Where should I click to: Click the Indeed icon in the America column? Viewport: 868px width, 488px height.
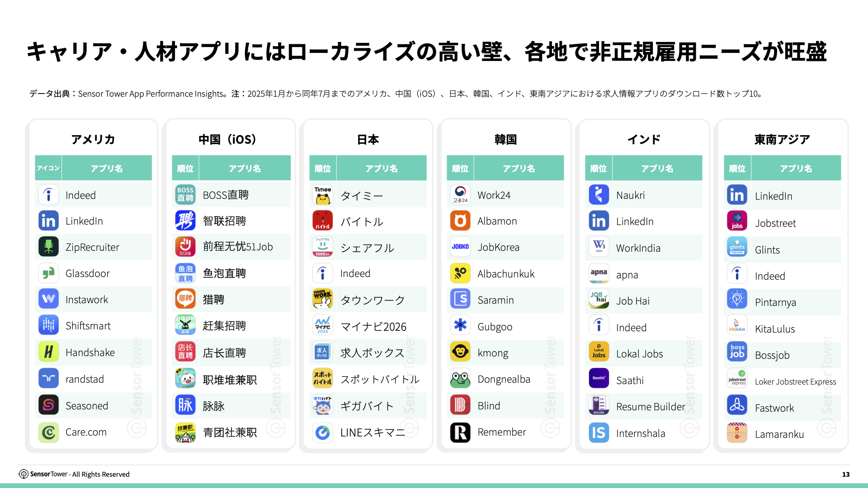(x=48, y=195)
